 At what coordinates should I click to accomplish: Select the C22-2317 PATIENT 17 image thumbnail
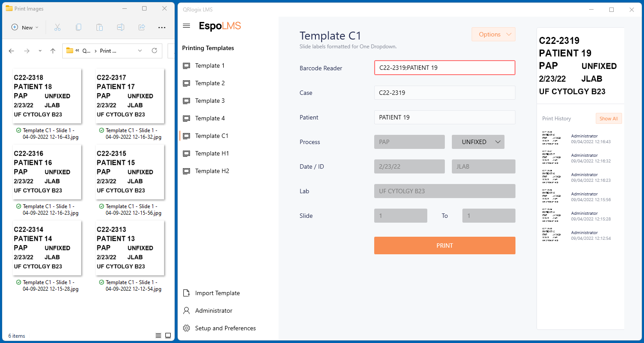(130, 96)
